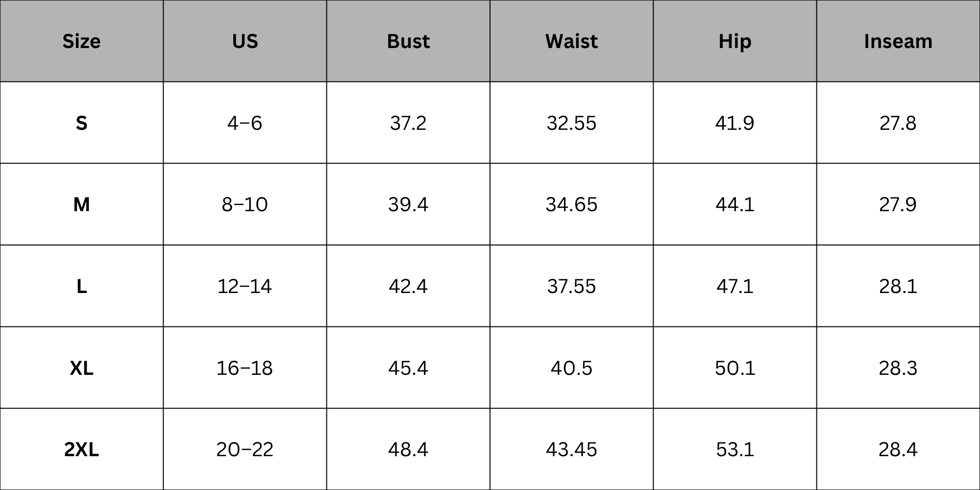Select the M size row label

click(81, 204)
